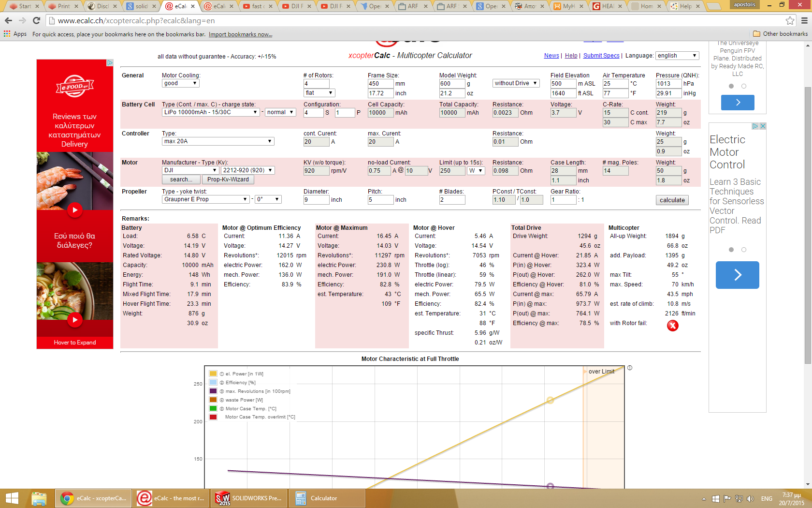Screen dimensions: 812x508
Task: Click the Windows Start button
Action: (12, 498)
